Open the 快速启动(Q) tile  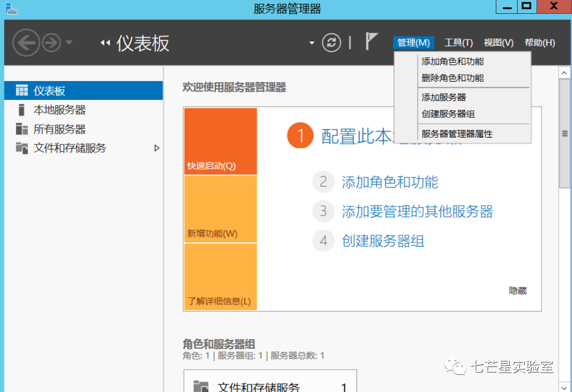pyautogui.click(x=220, y=141)
